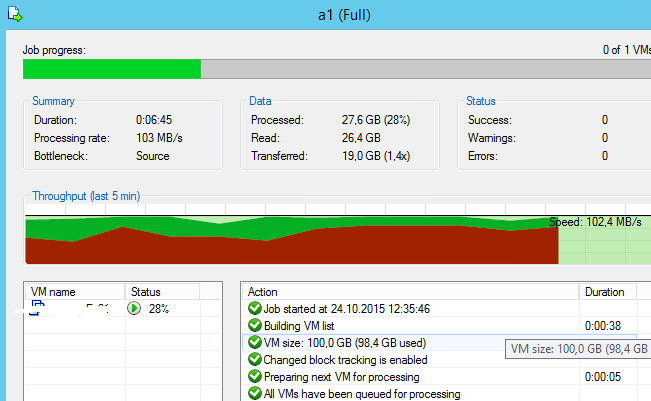651x401 pixels.
Task: Click the check icon beside 'VM size: 100,0 GB'
Action: point(254,343)
